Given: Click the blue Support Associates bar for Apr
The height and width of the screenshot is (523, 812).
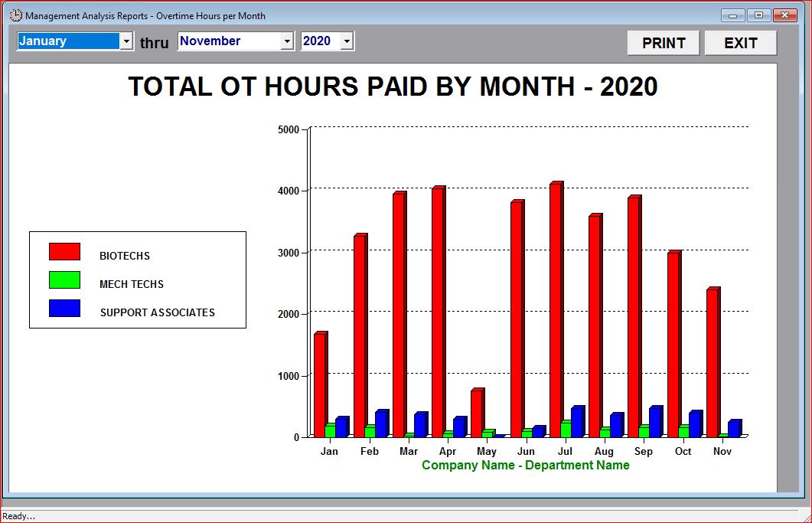Looking at the screenshot, I should (459, 427).
